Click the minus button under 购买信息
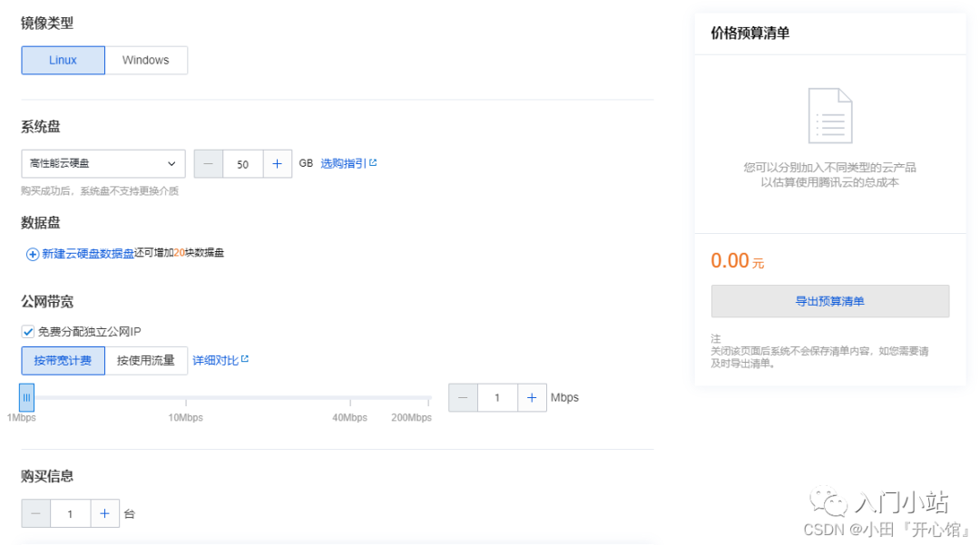The height and width of the screenshot is (545, 980). (x=35, y=512)
